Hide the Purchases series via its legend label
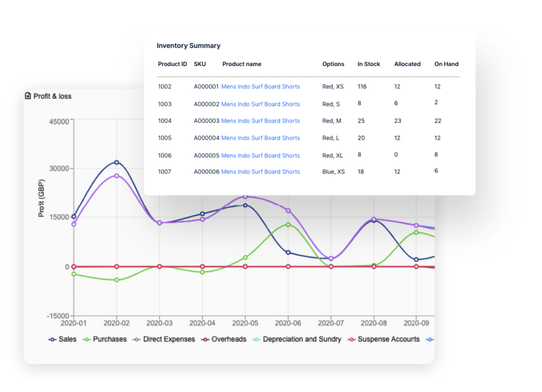This screenshot has height=392, width=542. (109, 339)
